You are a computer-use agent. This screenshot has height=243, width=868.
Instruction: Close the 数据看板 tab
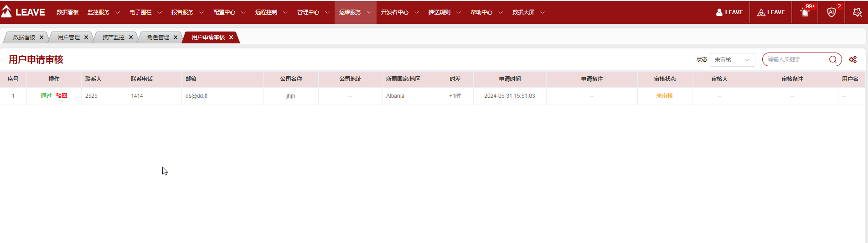point(41,37)
